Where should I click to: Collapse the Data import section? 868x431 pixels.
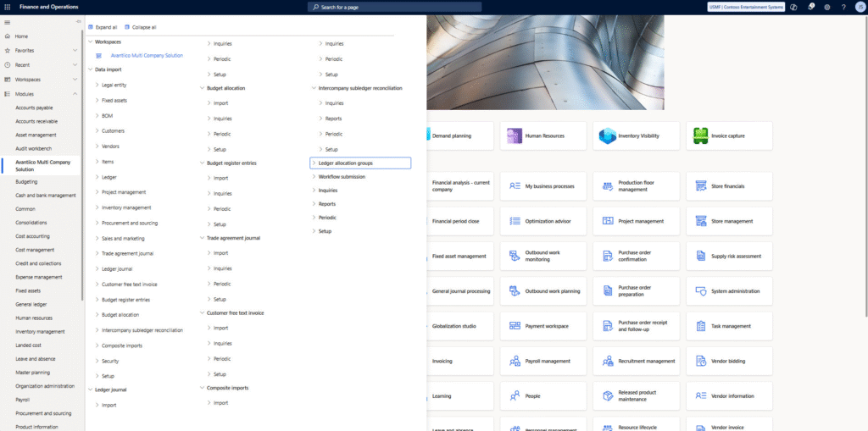pyautogui.click(x=91, y=69)
